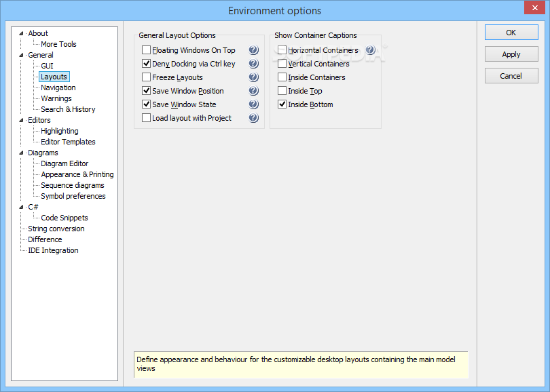550x392 pixels.
Task: Open help icon beside Horizontal Containers
Action: [x=370, y=50]
